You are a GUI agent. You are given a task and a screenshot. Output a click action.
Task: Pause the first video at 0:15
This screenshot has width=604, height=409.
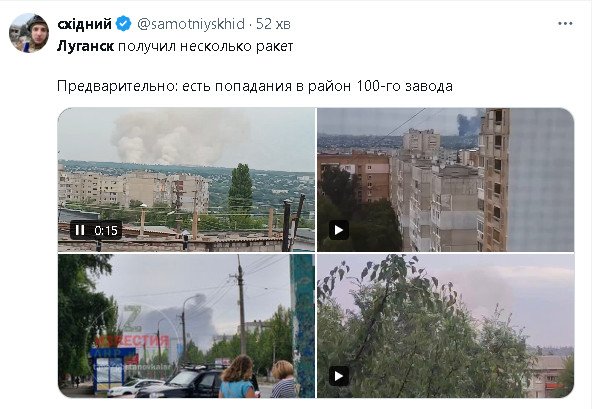coord(80,230)
